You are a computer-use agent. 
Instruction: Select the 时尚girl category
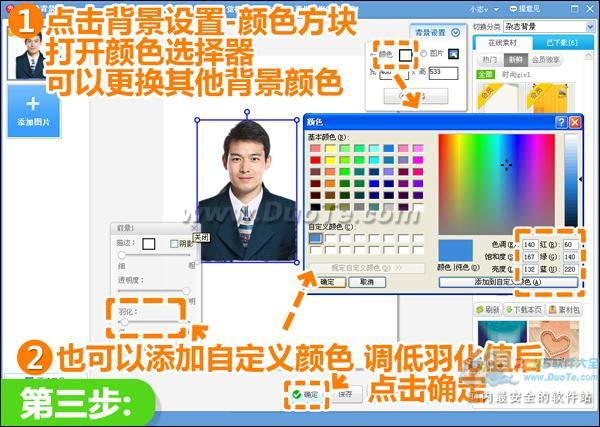tap(516, 74)
